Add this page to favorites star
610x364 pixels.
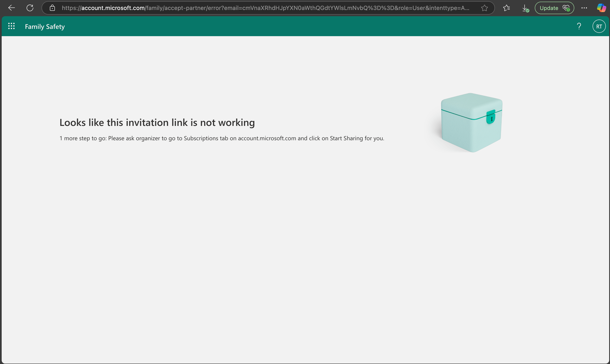point(484,8)
